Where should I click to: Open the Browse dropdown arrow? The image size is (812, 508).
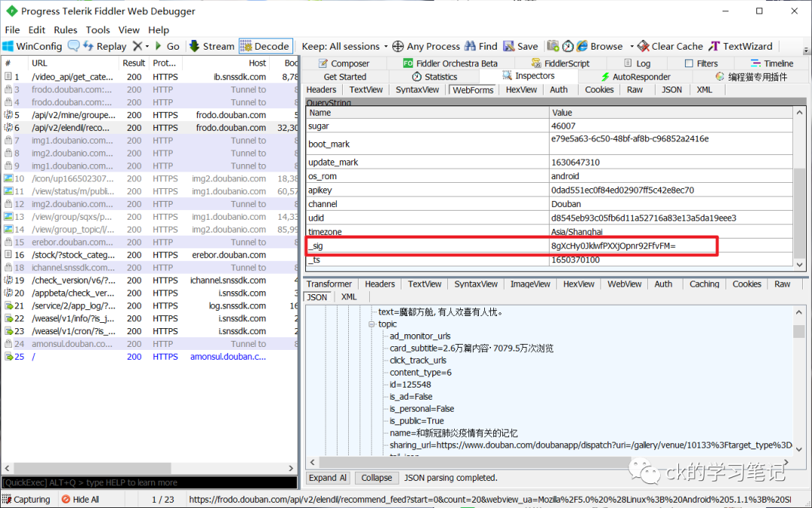[632, 46]
